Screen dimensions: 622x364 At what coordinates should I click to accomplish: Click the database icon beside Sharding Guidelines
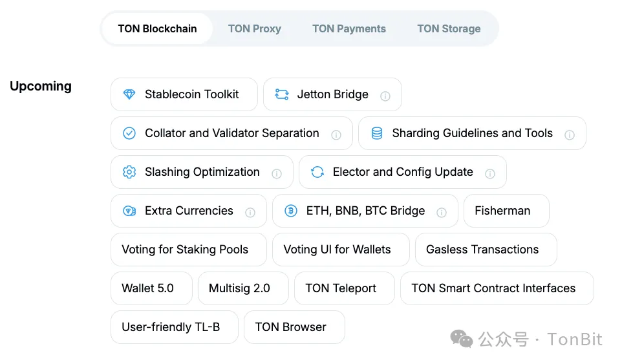pyautogui.click(x=377, y=133)
